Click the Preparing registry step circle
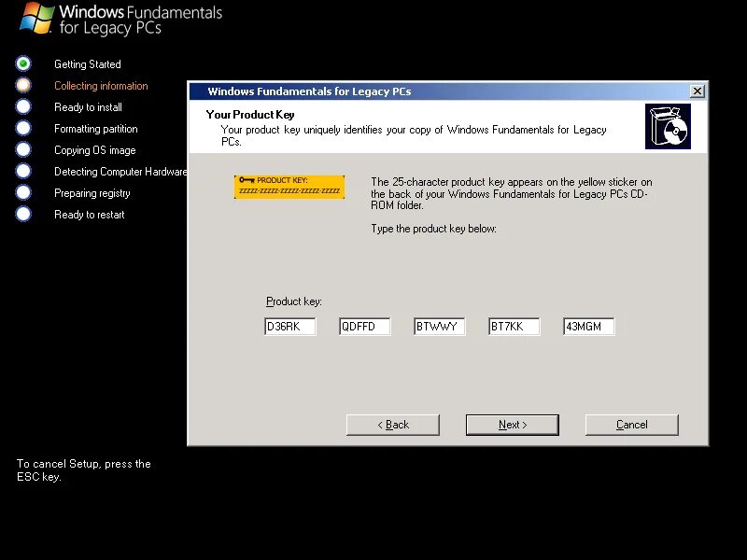Viewport: 747px width, 560px height. (23, 192)
